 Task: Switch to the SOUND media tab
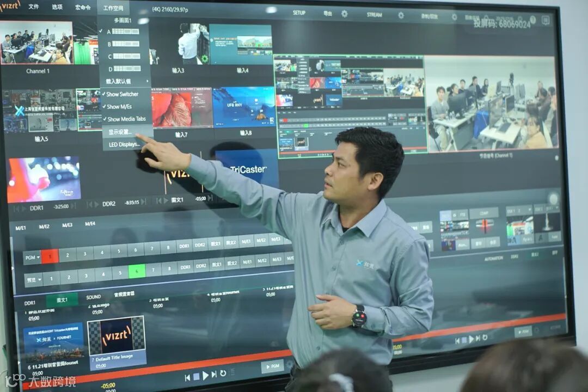(94, 297)
